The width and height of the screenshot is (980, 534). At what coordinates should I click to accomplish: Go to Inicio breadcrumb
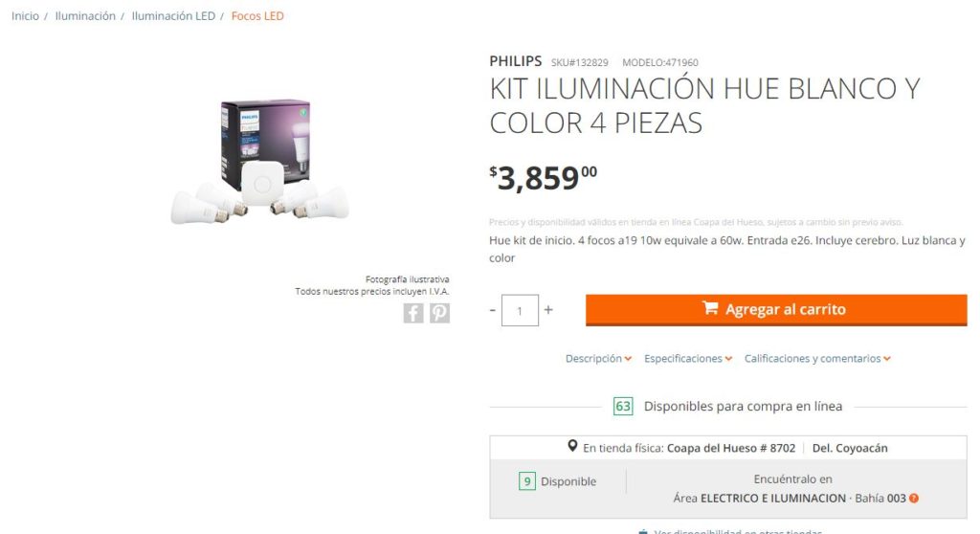tap(25, 16)
